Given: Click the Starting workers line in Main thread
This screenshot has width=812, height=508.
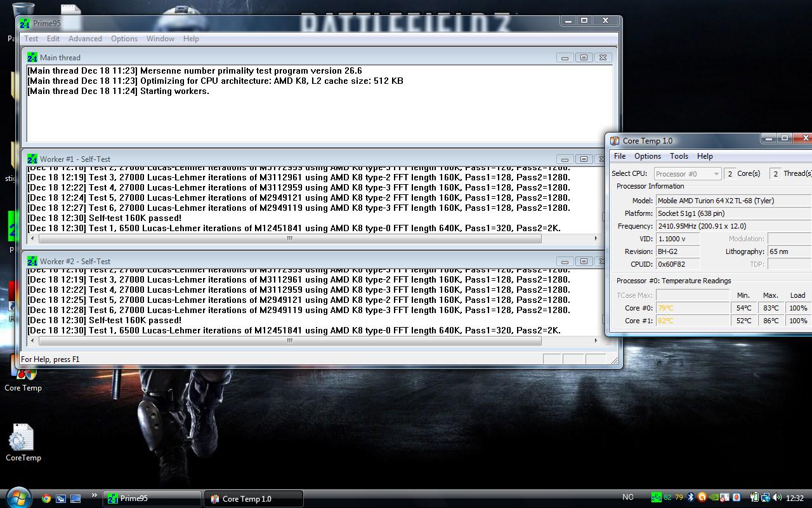Looking at the screenshot, I should pyautogui.click(x=118, y=91).
